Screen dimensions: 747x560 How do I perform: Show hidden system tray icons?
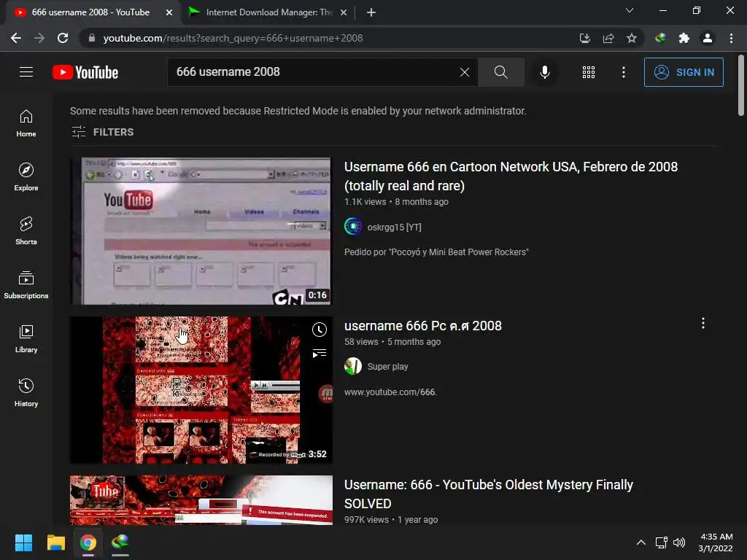(x=641, y=542)
